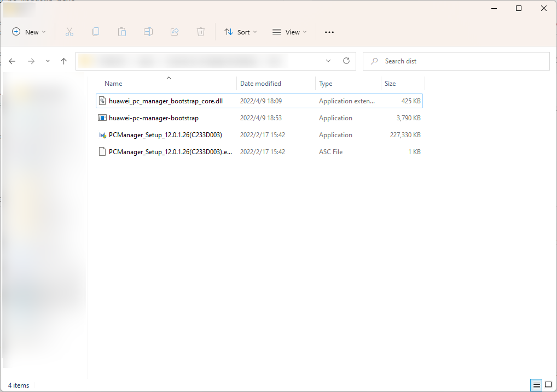Viewport: 557px width, 392px height.
Task: Open recent locations chevron
Action: pyautogui.click(x=48, y=61)
